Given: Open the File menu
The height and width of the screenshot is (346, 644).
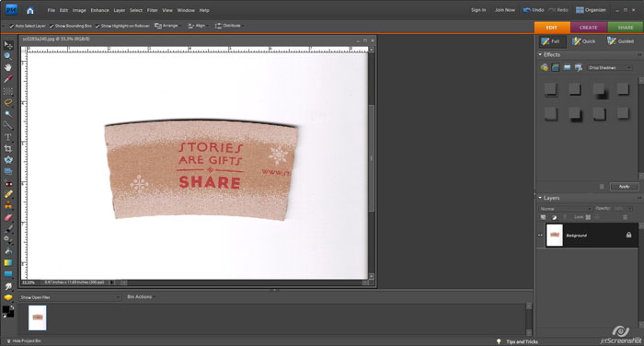Looking at the screenshot, I should (52, 10).
